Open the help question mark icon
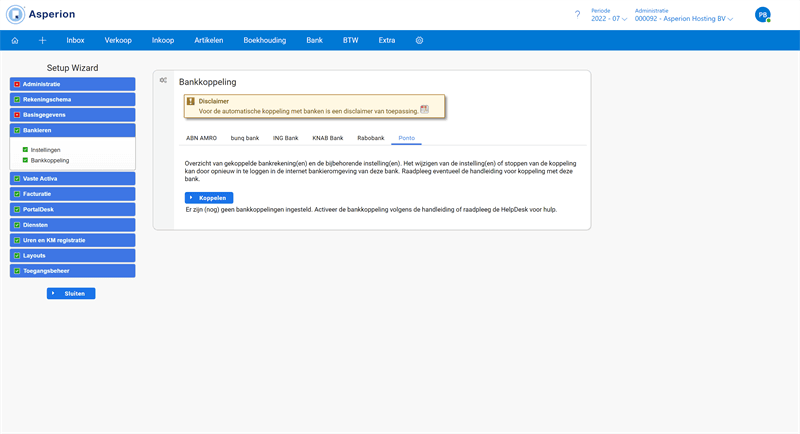 point(577,14)
